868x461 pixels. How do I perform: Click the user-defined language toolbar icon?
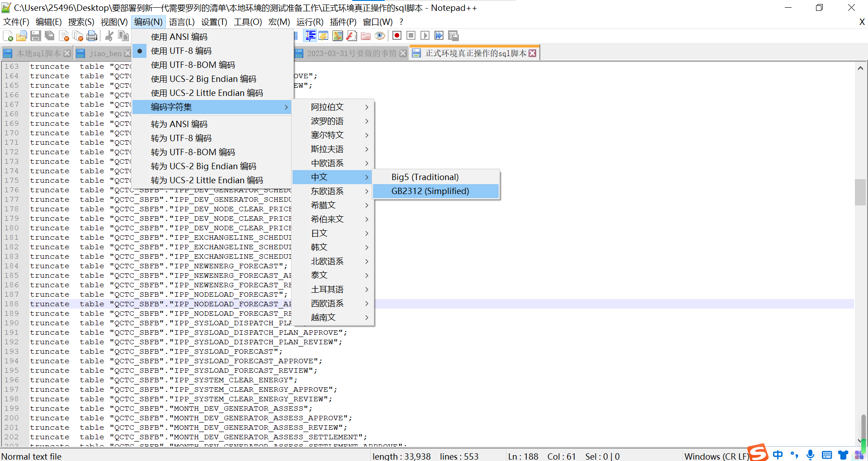coord(324,36)
